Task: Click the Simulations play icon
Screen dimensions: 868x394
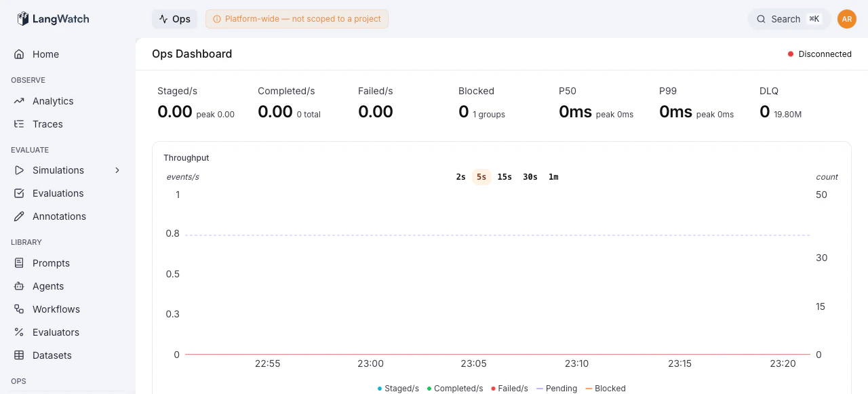Action: pos(19,170)
